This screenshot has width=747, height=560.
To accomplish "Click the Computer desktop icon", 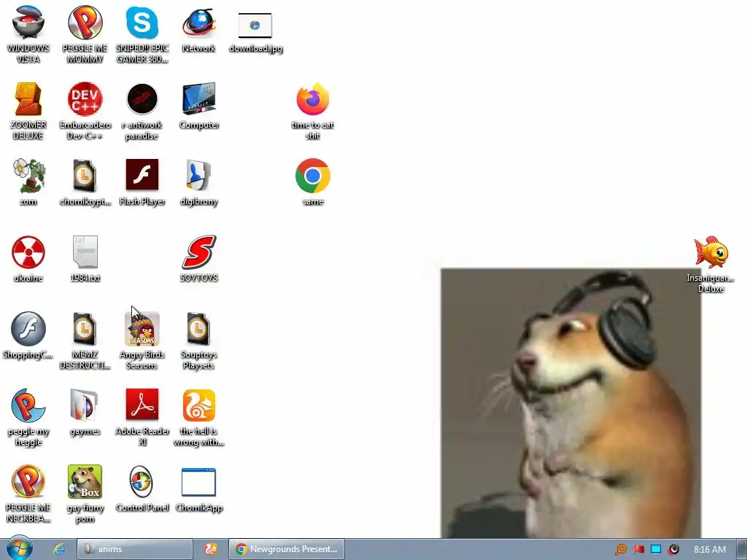I will click(x=198, y=98).
